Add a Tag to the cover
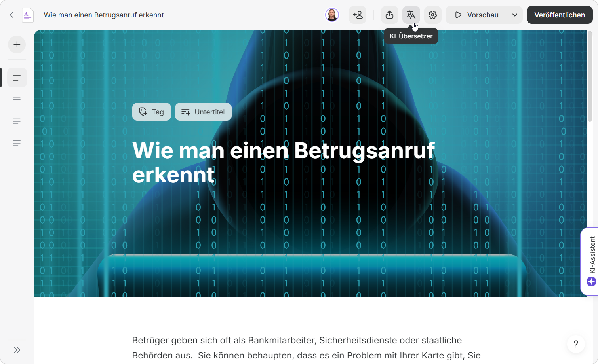This screenshot has width=598, height=364. pos(151,112)
